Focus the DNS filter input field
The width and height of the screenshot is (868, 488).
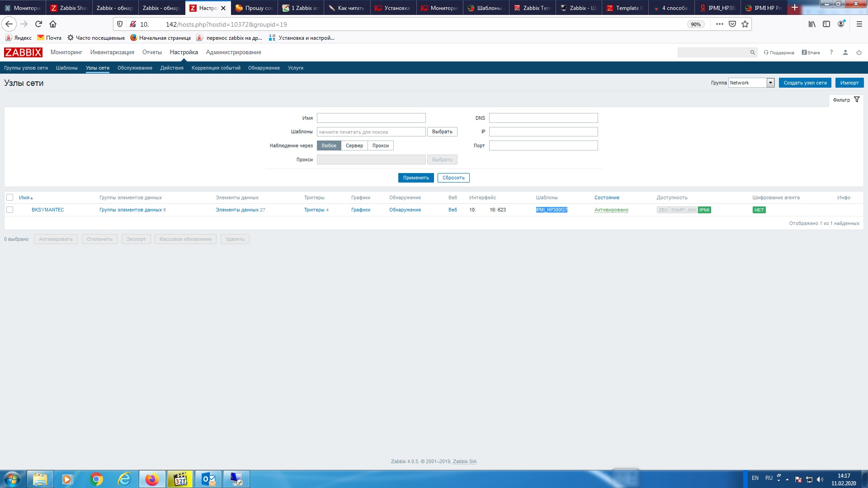click(543, 118)
